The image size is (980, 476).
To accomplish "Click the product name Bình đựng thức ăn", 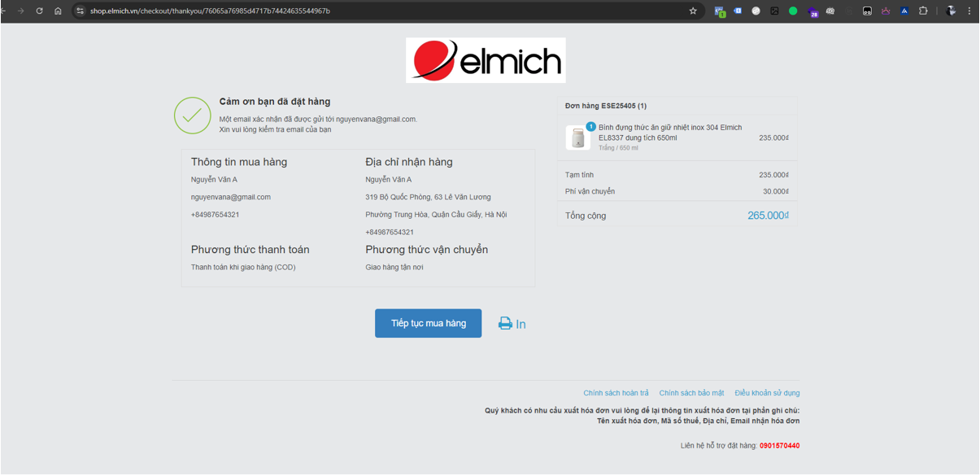I will 670,133.
